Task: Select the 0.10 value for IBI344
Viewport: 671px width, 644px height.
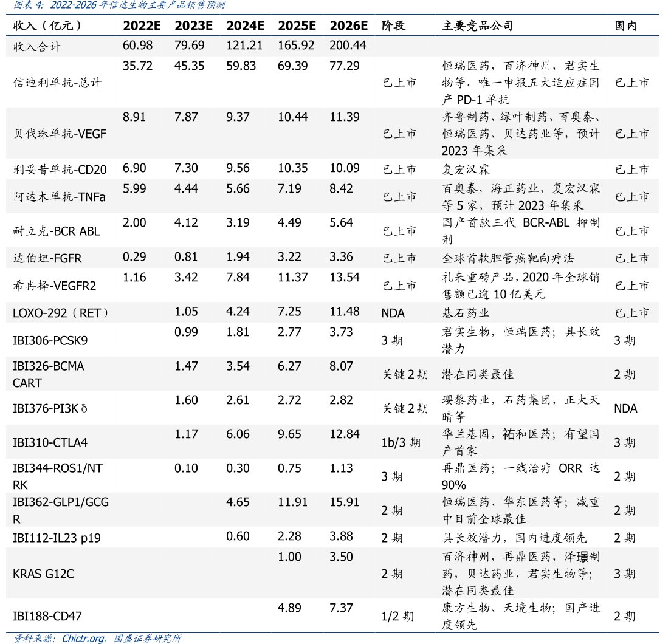Action: (x=186, y=468)
